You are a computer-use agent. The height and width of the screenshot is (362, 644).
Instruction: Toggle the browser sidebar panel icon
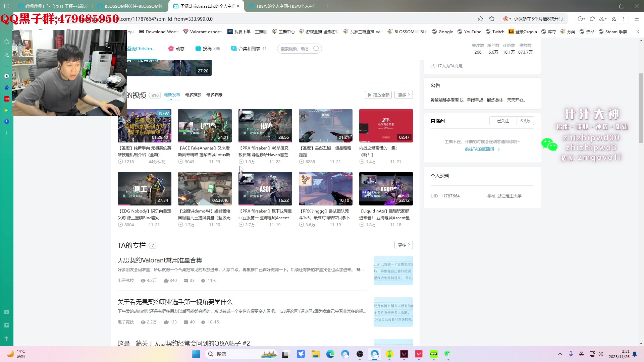coord(6,6)
